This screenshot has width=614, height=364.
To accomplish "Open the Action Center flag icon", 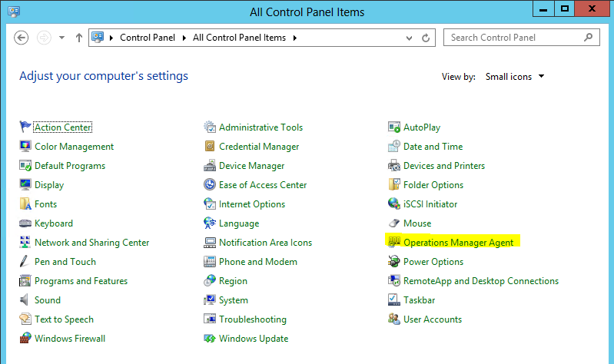I will [25, 127].
